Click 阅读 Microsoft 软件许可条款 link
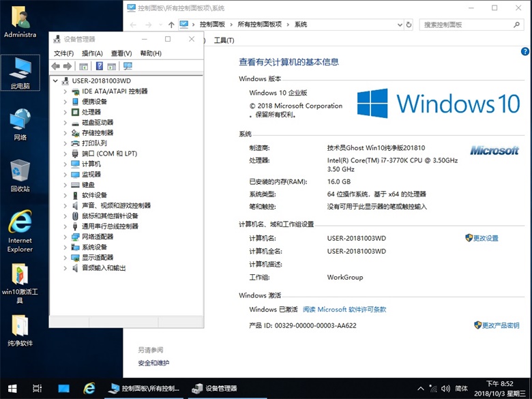Viewport: 532px width, 399px height. tap(344, 309)
